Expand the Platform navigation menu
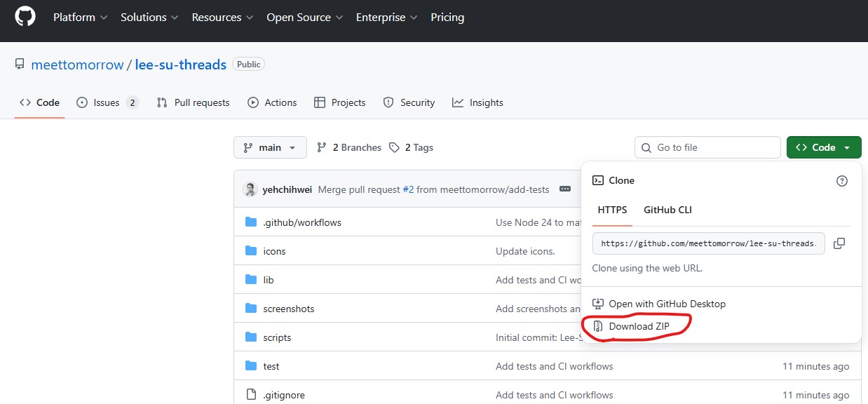Image resolution: width=868 pixels, height=404 pixels. [80, 17]
